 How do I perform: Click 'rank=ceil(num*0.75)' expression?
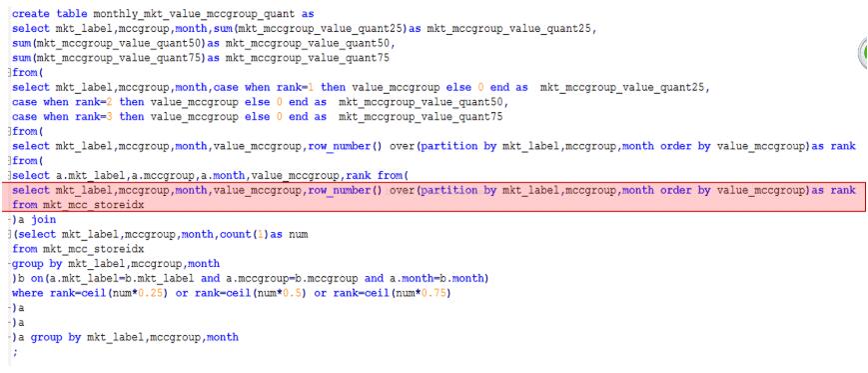(393, 293)
